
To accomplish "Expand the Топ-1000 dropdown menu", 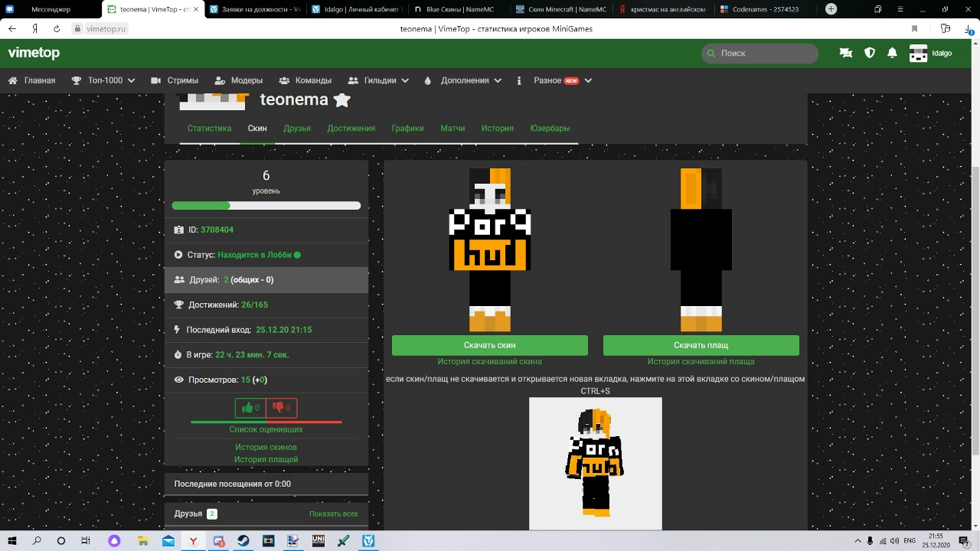I will (x=103, y=80).
